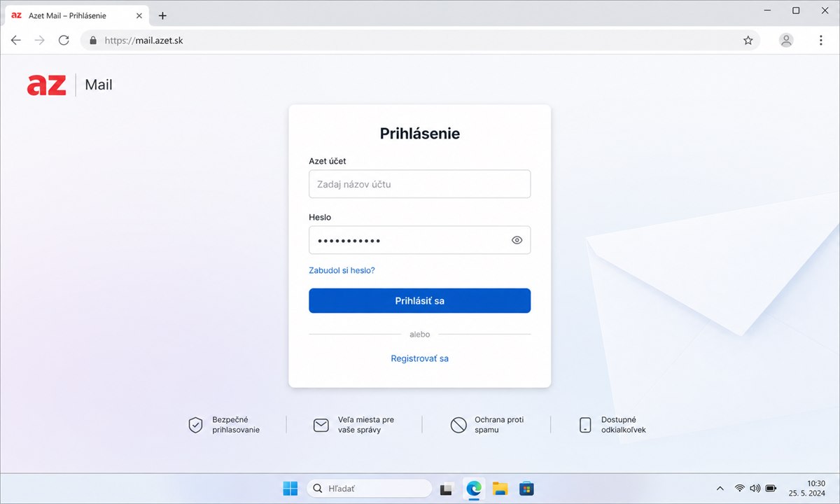
Task: Click the address bar showing mail.azet.sk
Action: (x=420, y=41)
